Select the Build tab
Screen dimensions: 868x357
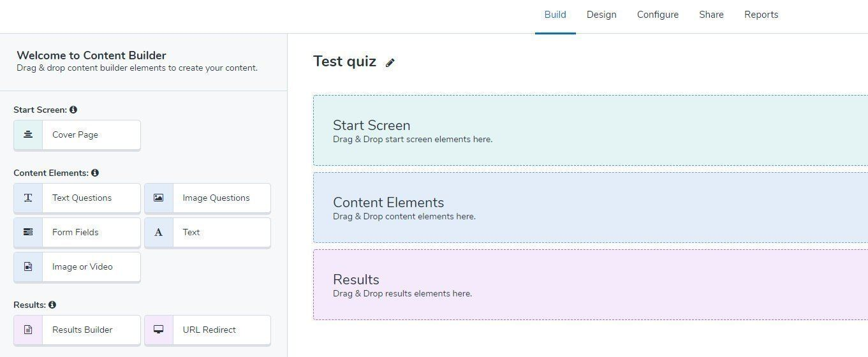click(x=555, y=15)
